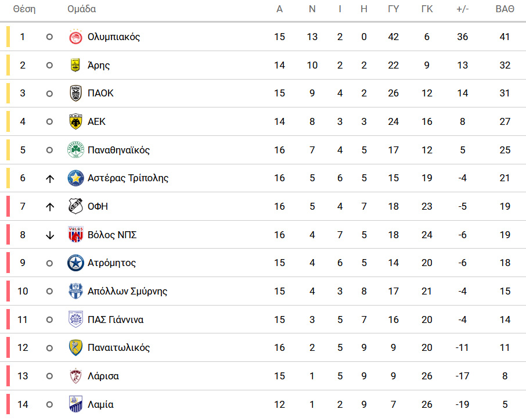Click the yellow position marker for Ολυμπιακός
The image size is (526, 420).
click(x=8, y=37)
